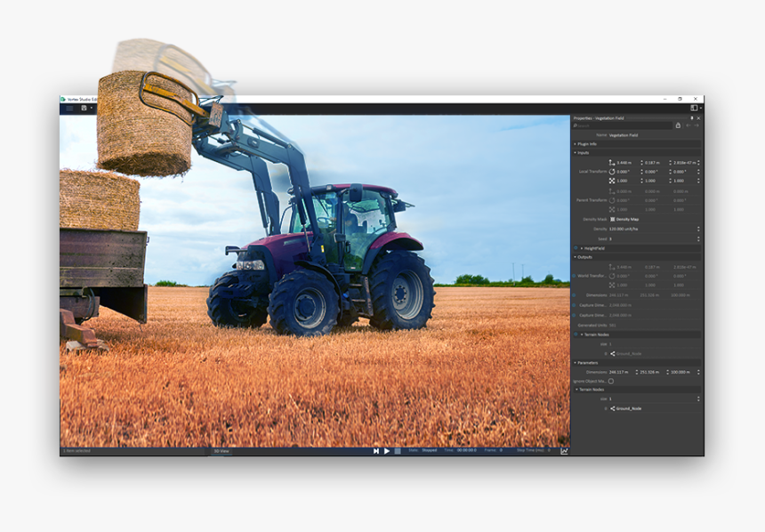This screenshot has width=765, height=532.
Task: Click the save icon in the top toolbar
Action: coord(83,106)
